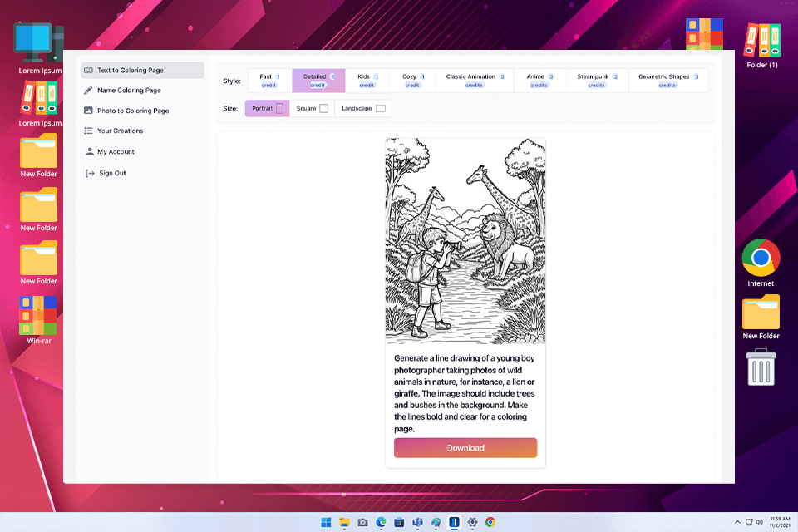Choose the Anime style
This screenshot has height=532, width=798.
[x=539, y=81]
